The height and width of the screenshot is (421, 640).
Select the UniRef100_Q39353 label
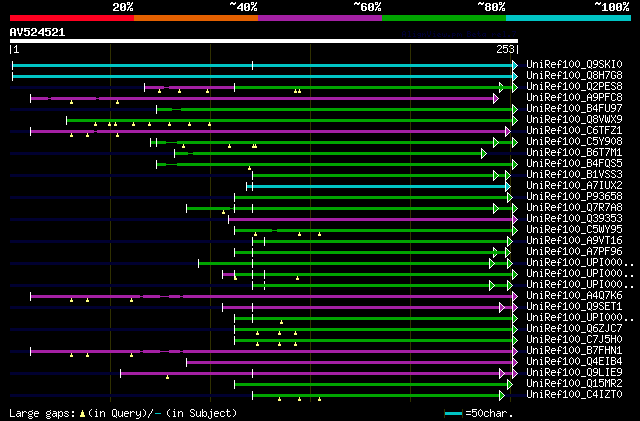(574, 219)
